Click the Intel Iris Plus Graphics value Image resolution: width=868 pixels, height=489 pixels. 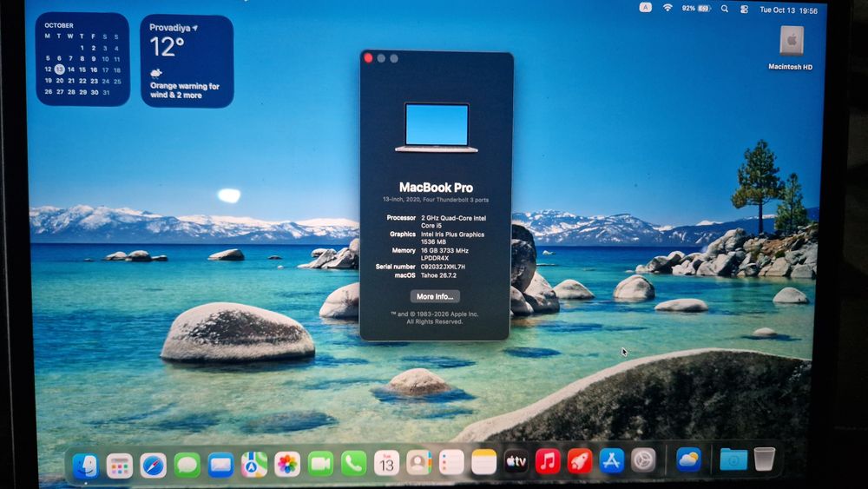coord(452,238)
